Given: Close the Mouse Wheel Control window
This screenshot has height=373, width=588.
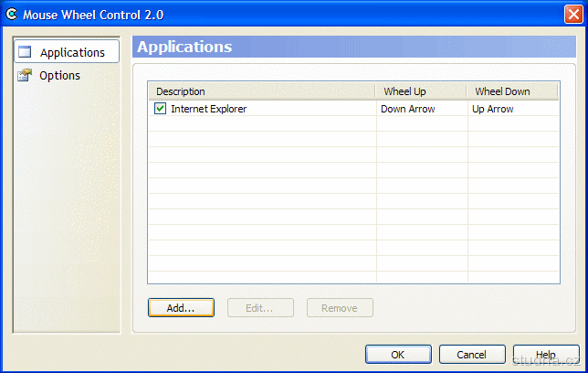Looking at the screenshot, I should (572, 15).
